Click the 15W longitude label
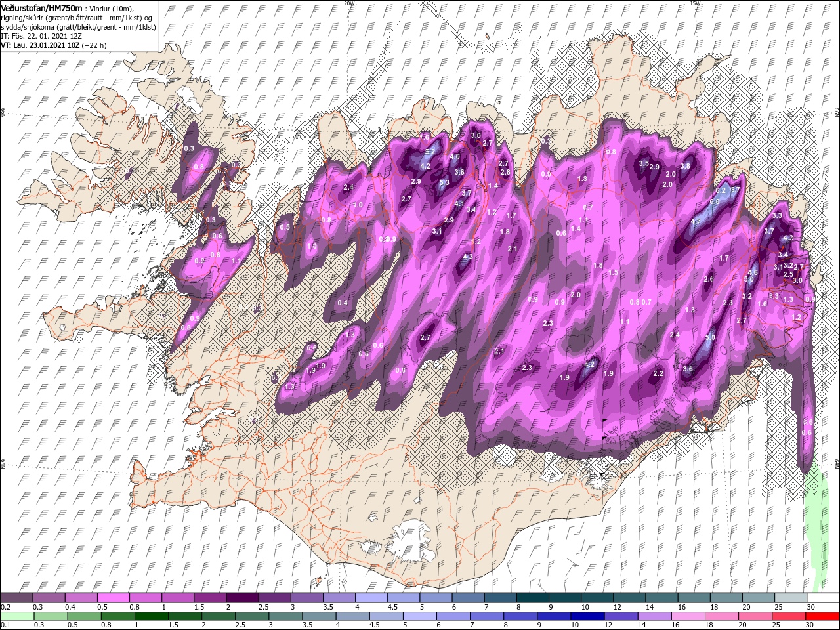 click(694, 3)
